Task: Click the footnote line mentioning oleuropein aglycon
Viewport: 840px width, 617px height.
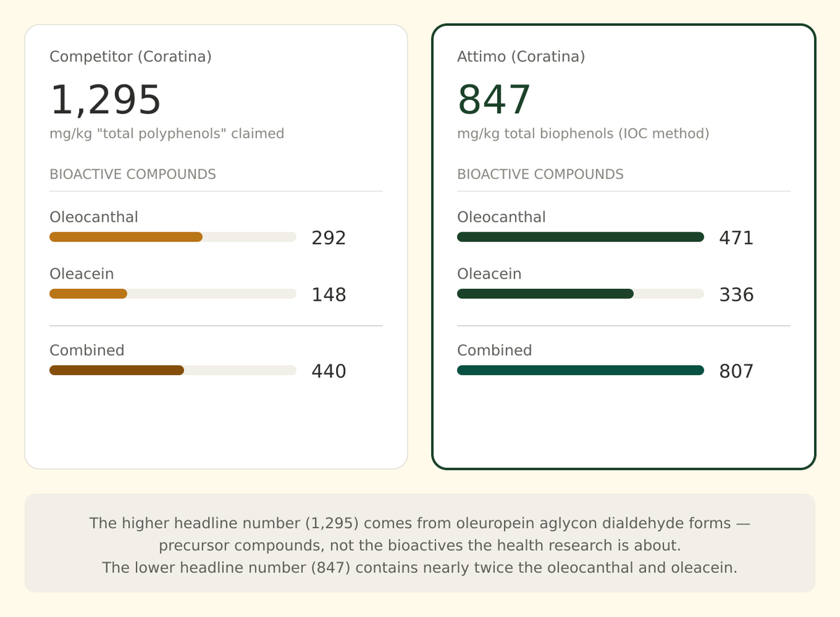Action: (x=420, y=523)
